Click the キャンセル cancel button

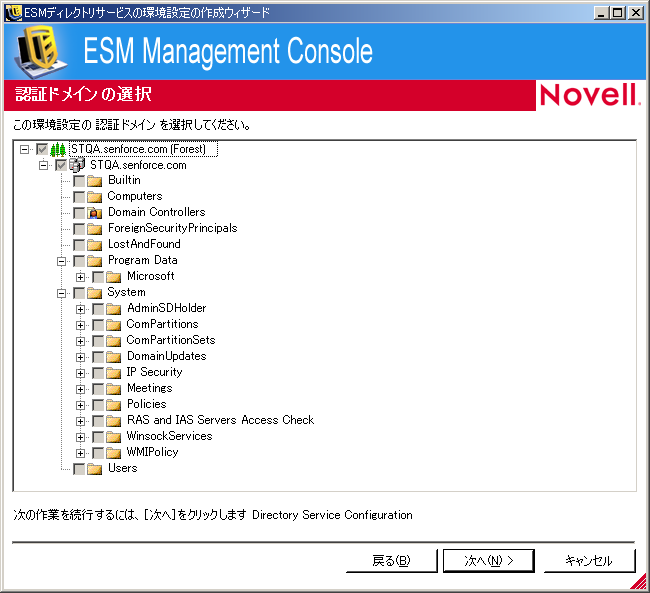coord(589,561)
